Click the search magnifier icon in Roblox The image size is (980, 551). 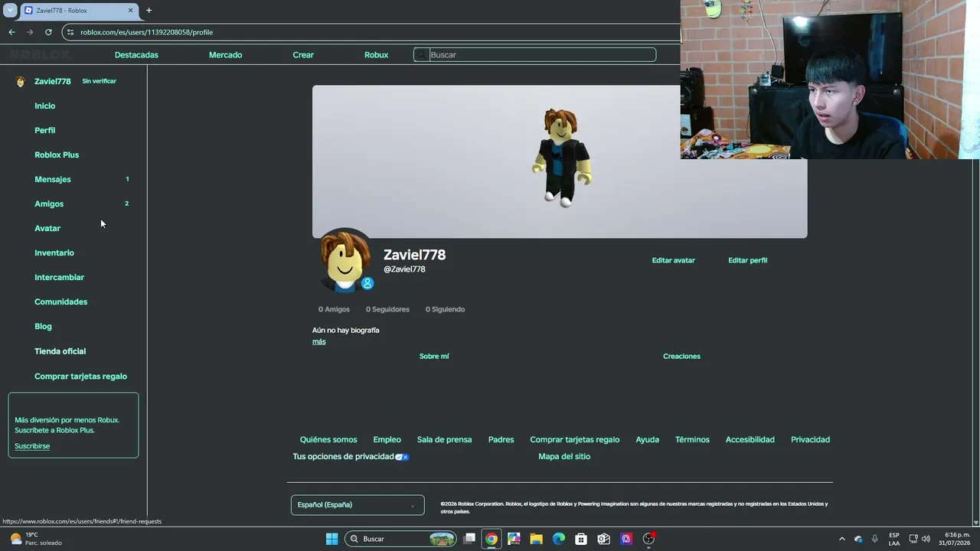click(421, 55)
